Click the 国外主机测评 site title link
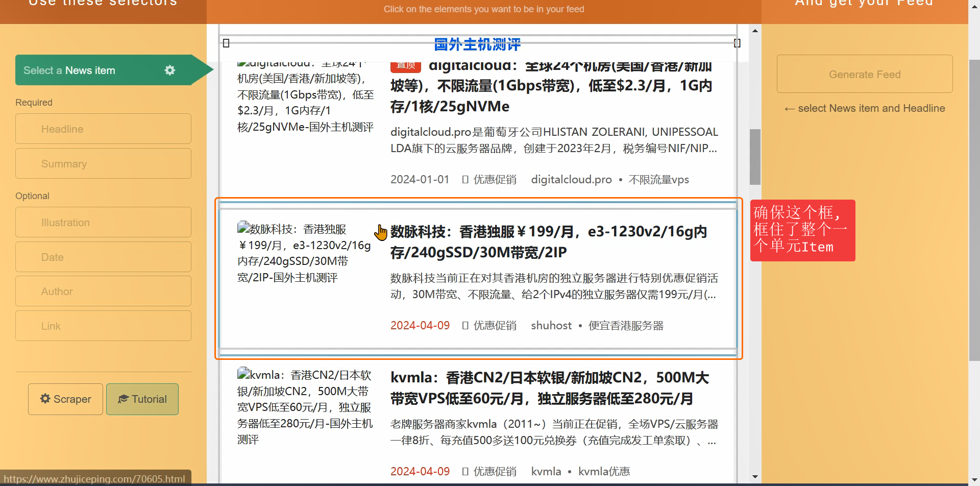The height and width of the screenshot is (486, 980). click(x=477, y=44)
